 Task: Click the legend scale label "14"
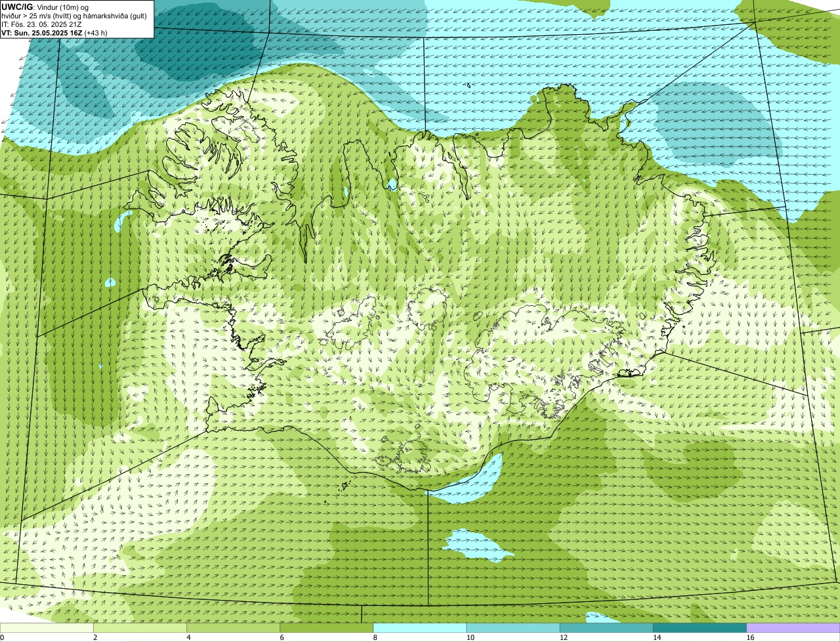pyautogui.click(x=656, y=637)
